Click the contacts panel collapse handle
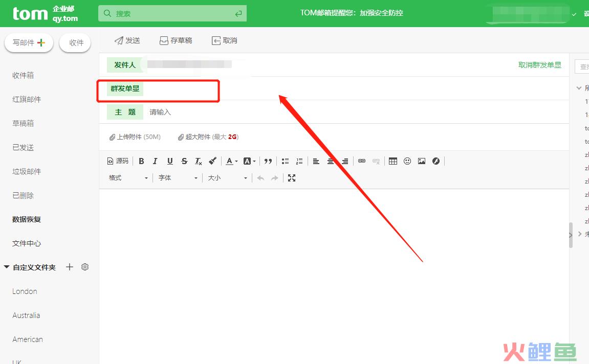This screenshot has width=589, height=364. coord(571,235)
